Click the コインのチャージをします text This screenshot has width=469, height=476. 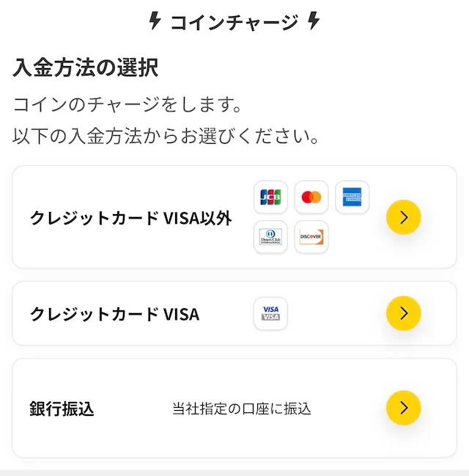128,104
